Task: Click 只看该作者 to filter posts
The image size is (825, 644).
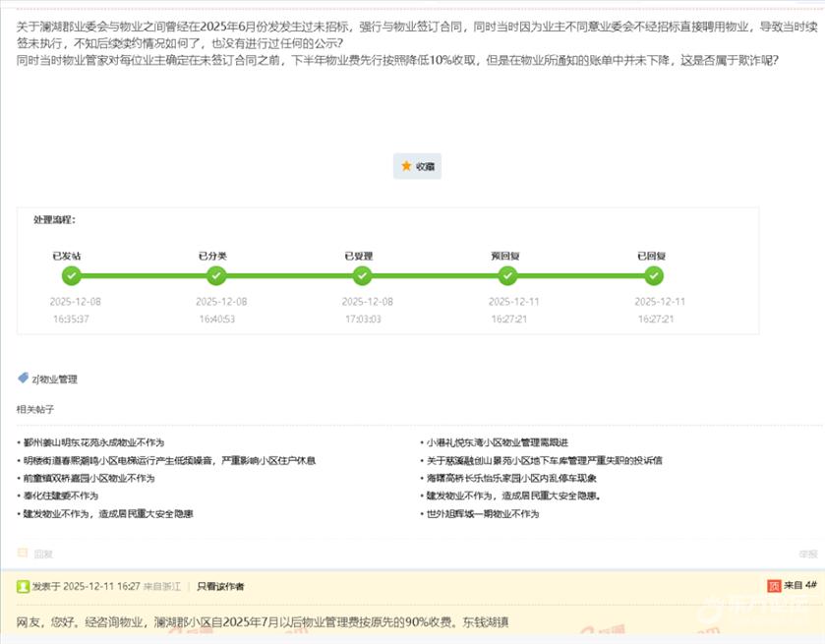Action: [x=220, y=587]
